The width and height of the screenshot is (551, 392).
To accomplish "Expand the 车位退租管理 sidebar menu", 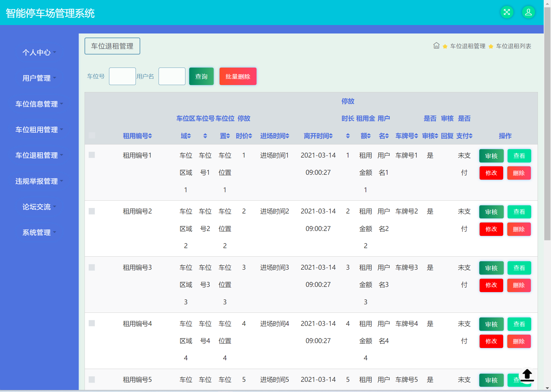I will tap(39, 155).
